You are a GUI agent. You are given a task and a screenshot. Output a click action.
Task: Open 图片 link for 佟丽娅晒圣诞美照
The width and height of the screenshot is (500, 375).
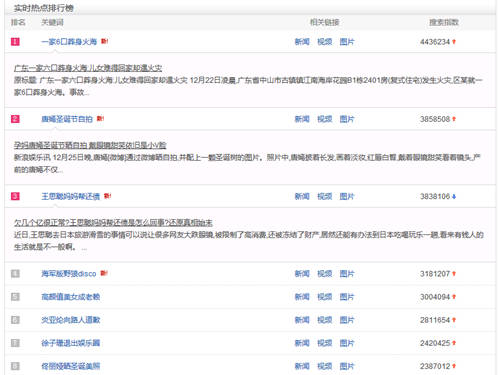[347, 366]
